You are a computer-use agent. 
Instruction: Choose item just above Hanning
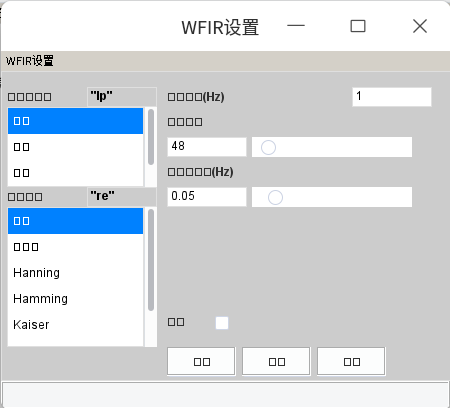tap(75, 247)
